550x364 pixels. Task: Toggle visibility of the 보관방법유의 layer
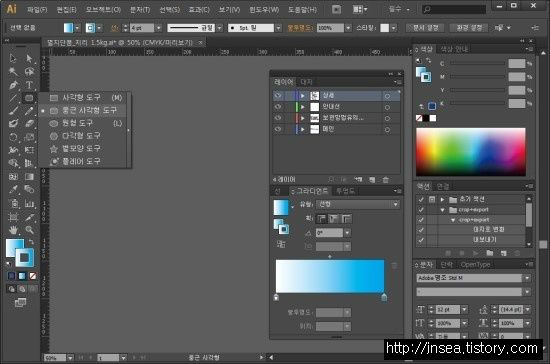coord(278,118)
